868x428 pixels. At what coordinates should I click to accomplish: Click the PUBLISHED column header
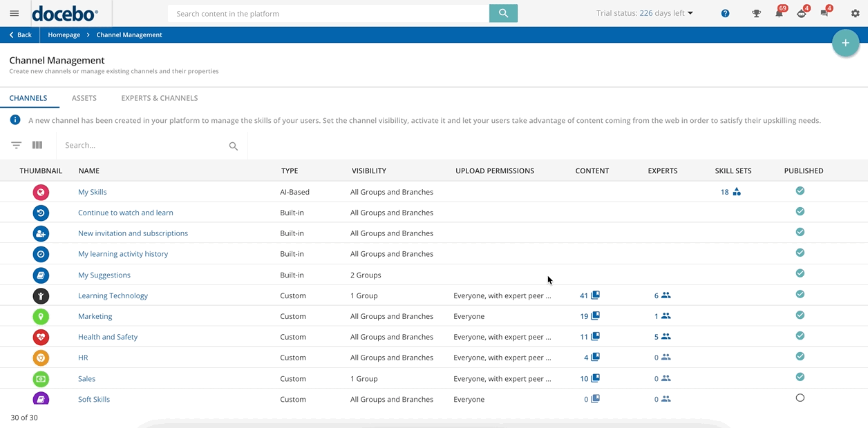[x=804, y=171]
